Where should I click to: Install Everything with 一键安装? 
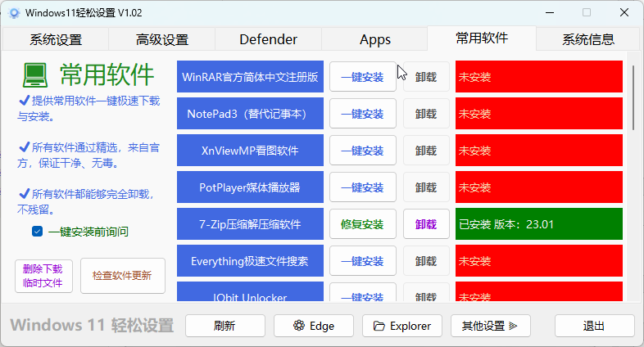pos(363,261)
